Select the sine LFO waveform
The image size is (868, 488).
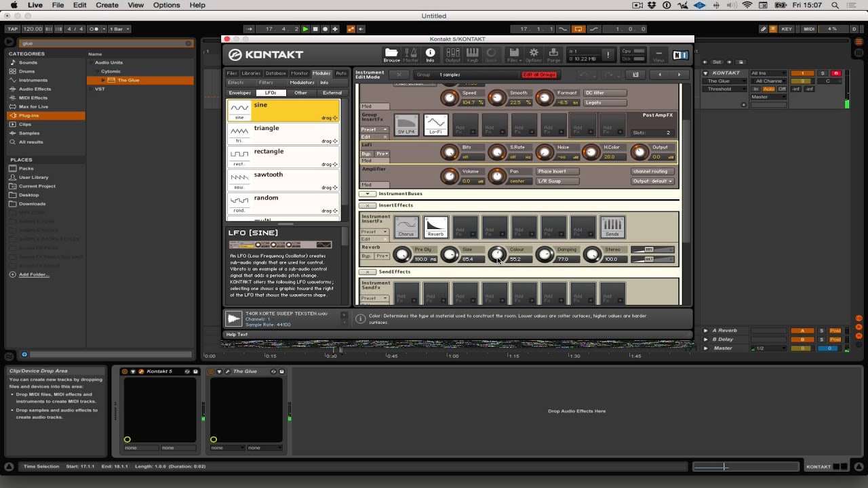click(283, 111)
